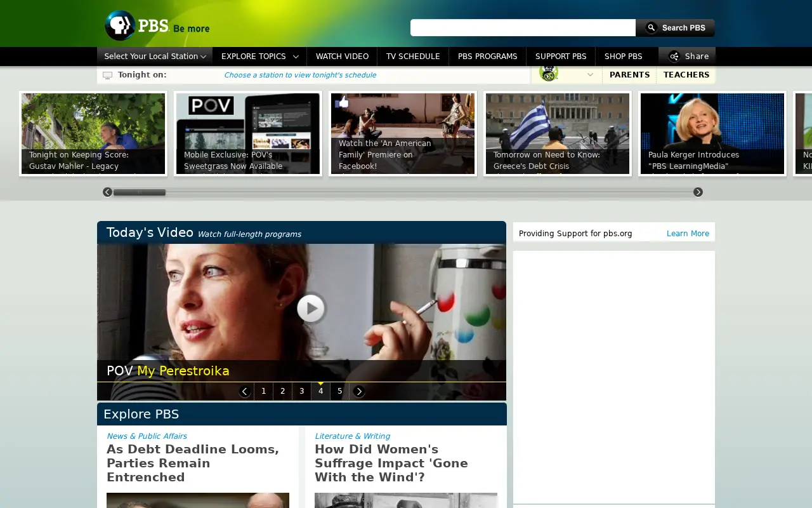Open the Watch Video menu item
This screenshot has width=812, height=508.
[342, 56]
